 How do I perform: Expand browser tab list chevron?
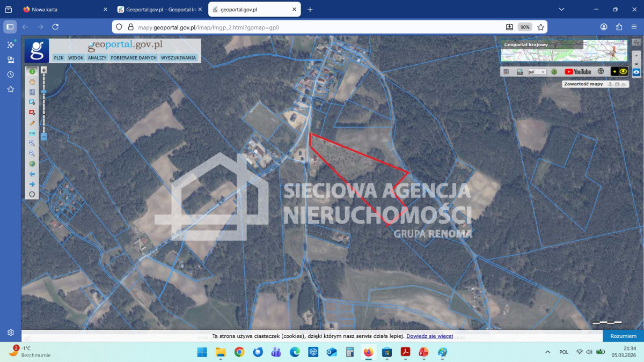[561, 10]
